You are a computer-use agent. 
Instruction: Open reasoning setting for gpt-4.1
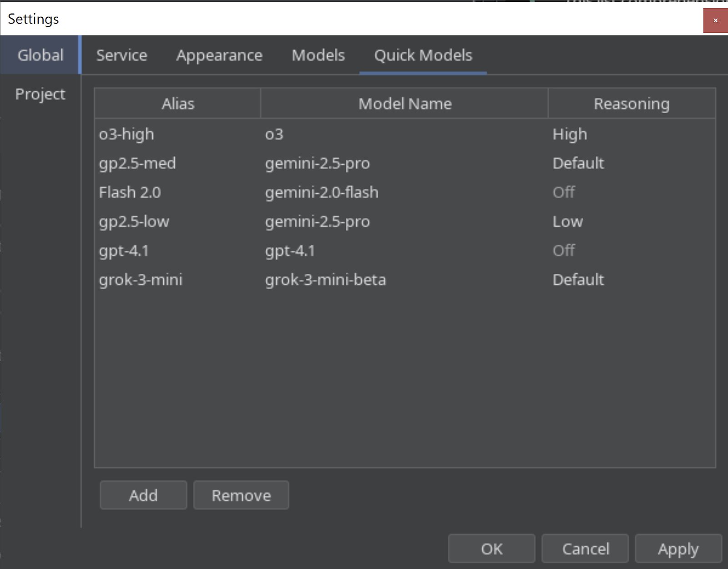pos(632,251)
